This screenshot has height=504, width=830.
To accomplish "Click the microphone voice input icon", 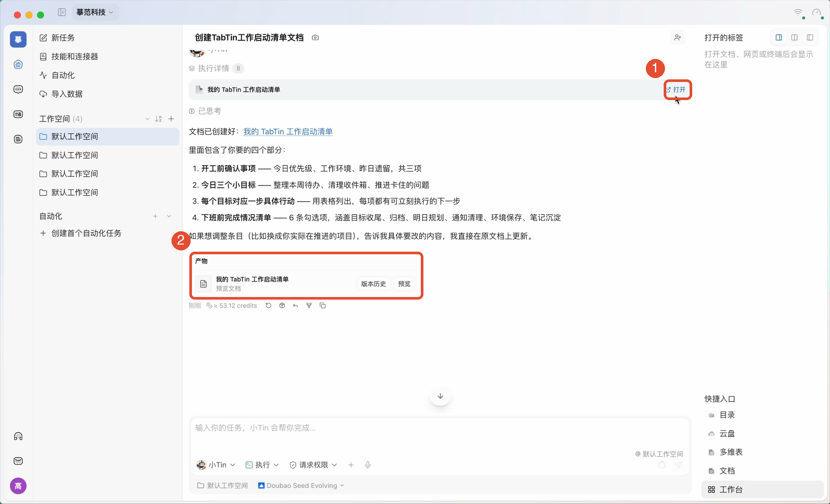I will tap(368, 465).
